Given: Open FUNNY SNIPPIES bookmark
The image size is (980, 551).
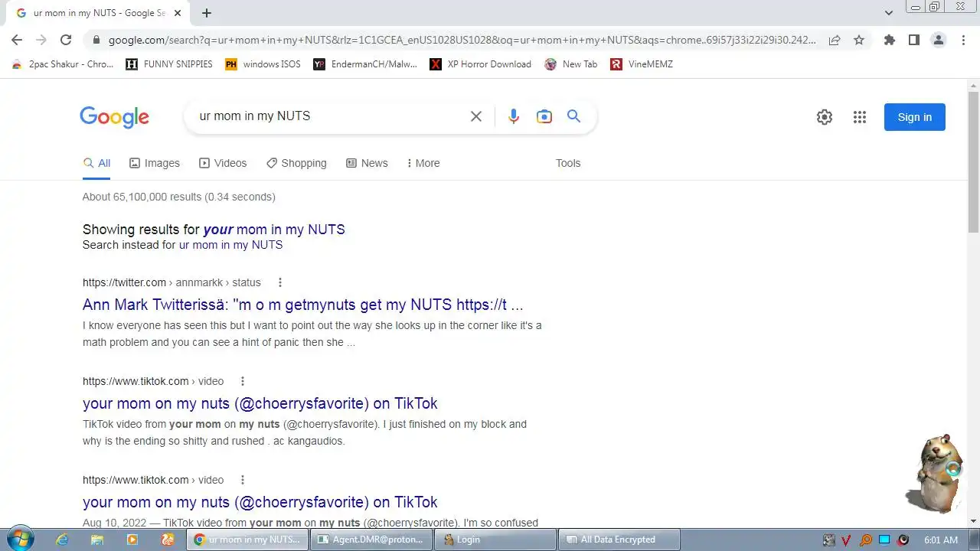Looking at the screenshot, I should (169, 64).
